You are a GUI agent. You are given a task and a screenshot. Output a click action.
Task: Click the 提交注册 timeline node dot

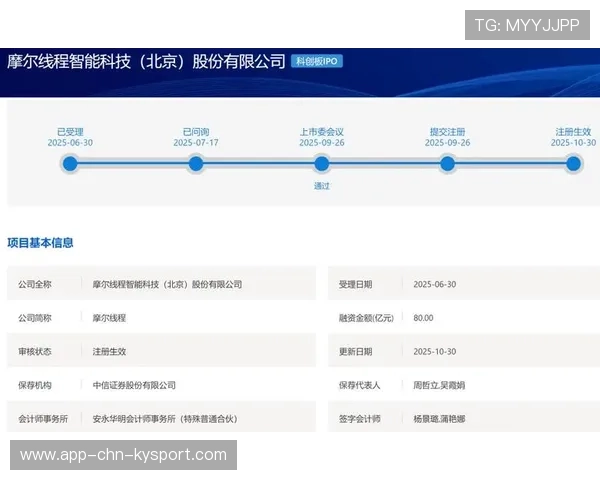coord(447,164)
